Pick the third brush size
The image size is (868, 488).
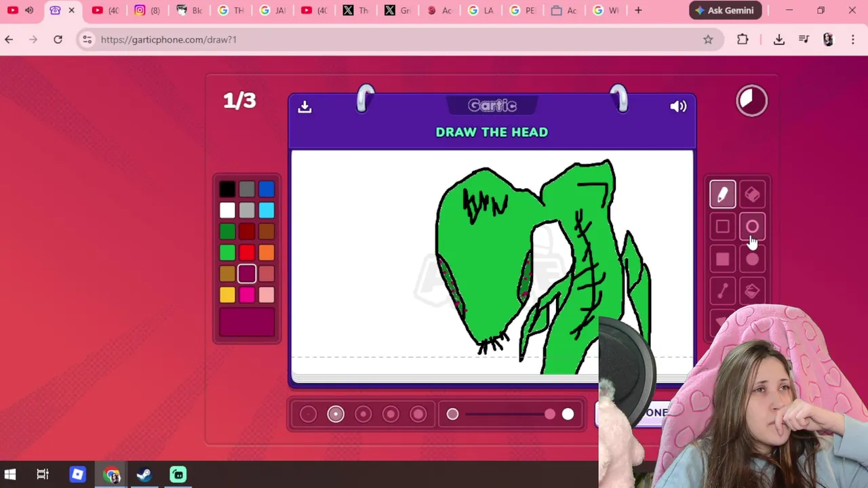coord(363,414)
